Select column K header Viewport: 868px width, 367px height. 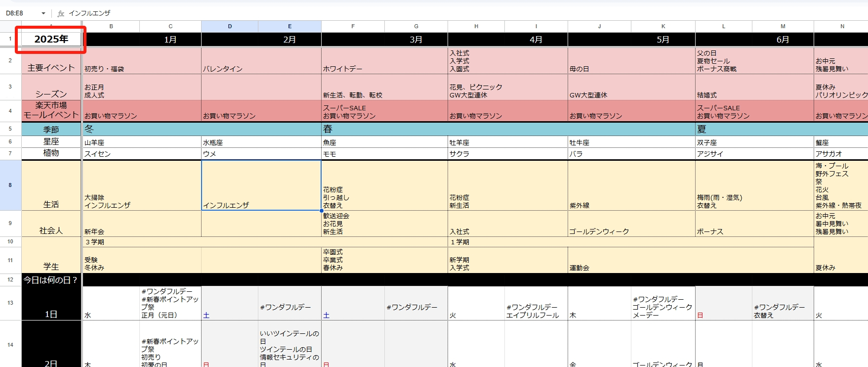(663, 26)
